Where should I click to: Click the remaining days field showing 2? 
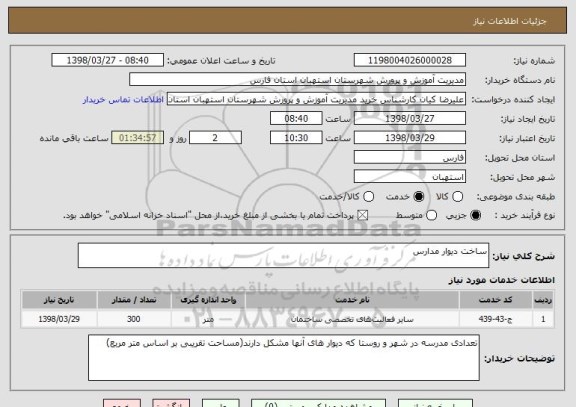point(215,138)
